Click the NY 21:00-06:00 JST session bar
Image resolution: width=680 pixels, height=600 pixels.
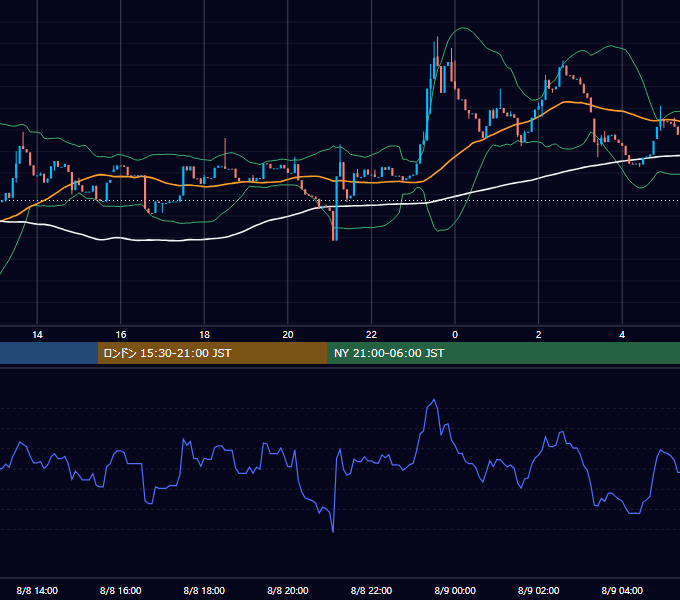click(503, 353)
